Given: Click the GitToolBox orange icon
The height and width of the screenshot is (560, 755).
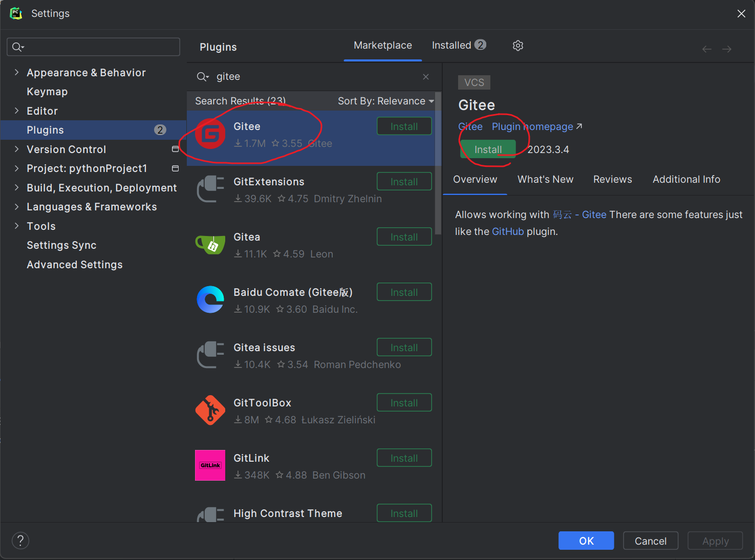Looking at the screenshot, I should (210, 410).
